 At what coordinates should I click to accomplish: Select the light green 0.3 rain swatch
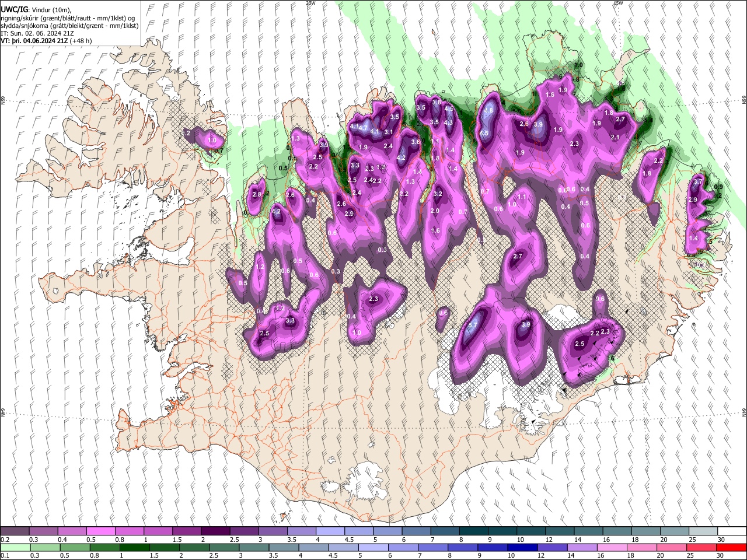point(44,548)
